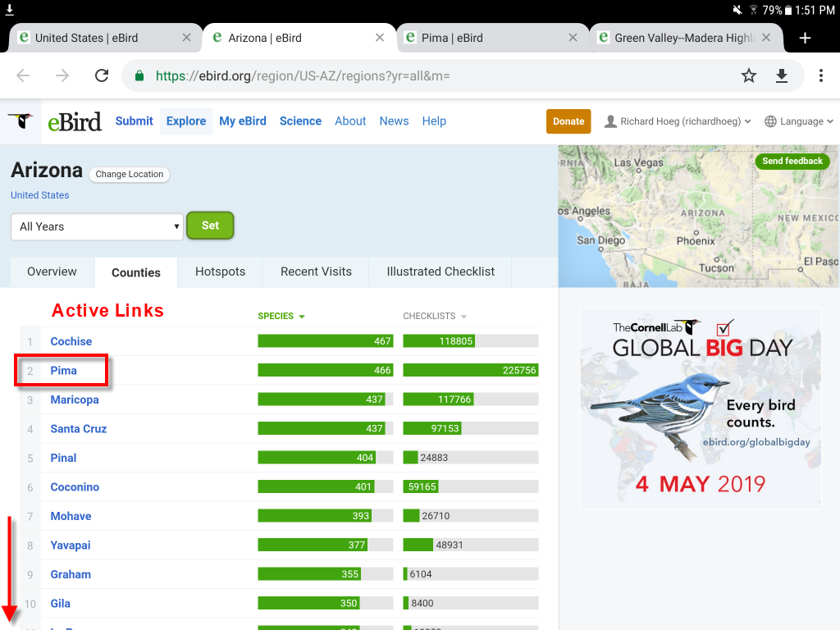
Task: Sort by the CHECKLISTS column
Action: point(435,316)
